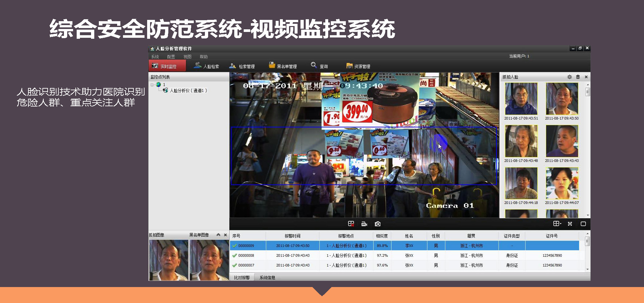644x303 pixels.
Task: Click the fit-to-window icon beside layout dropdown
Action: tap(570, 224)
